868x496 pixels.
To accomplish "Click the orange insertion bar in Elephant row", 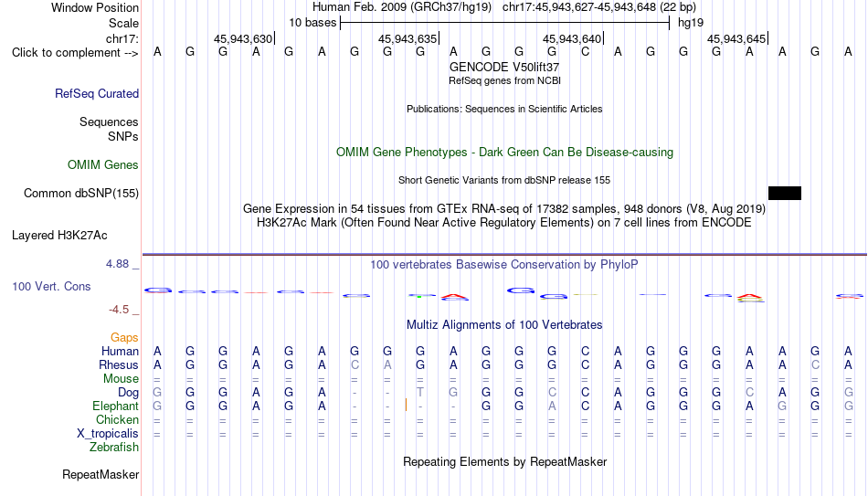I will pos(406,406).
